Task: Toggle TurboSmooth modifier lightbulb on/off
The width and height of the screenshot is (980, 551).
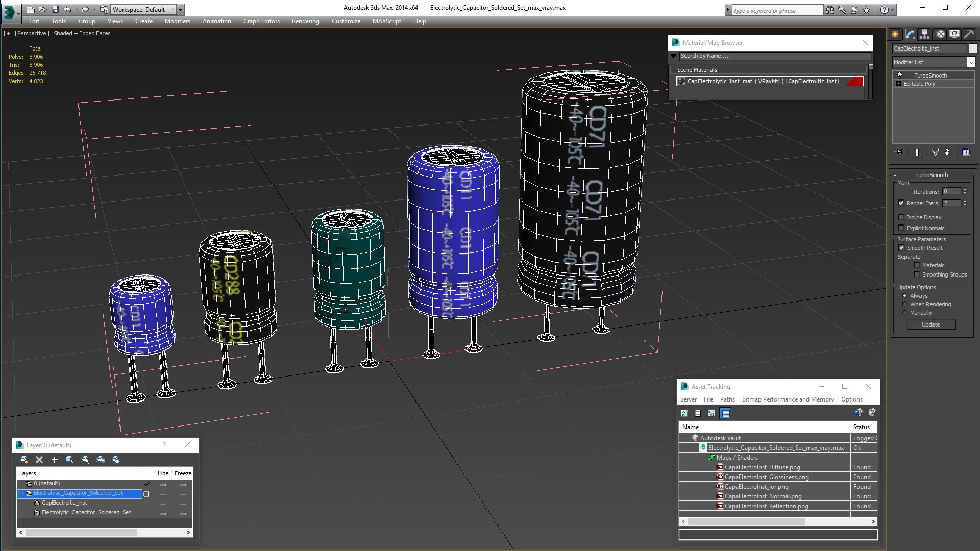Action: (900, 75)
